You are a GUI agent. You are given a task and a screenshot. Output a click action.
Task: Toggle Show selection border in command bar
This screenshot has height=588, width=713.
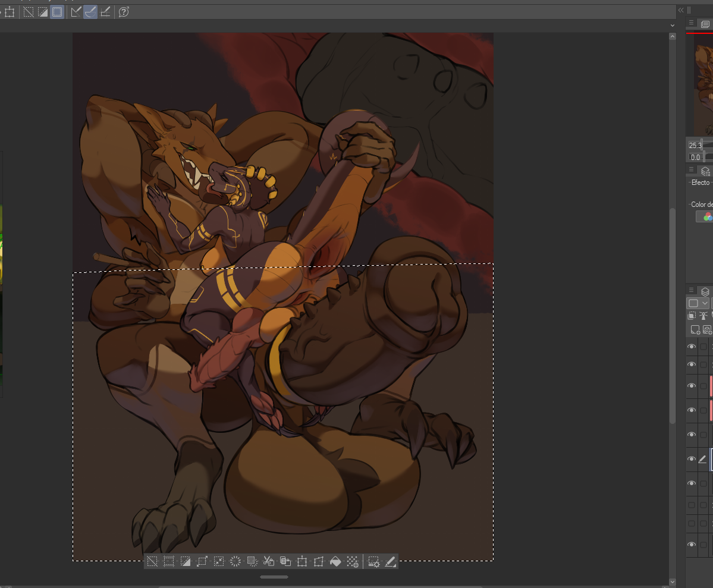tap(57, 12)
